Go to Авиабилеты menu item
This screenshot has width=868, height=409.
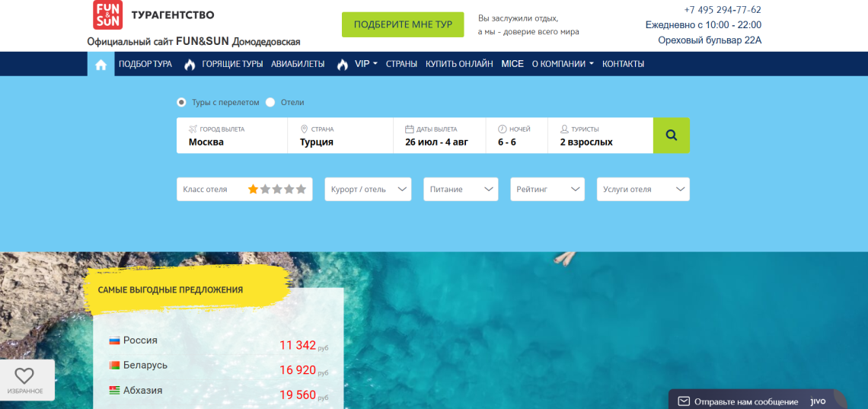[x=298, y=64]
